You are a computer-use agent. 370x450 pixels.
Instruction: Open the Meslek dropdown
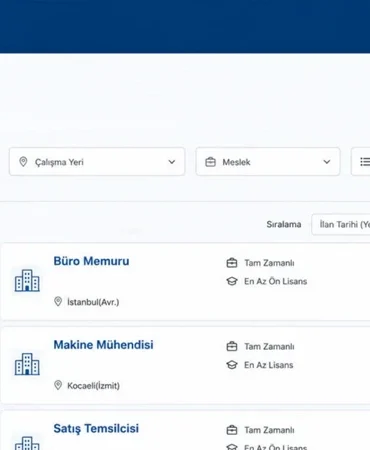268,162
